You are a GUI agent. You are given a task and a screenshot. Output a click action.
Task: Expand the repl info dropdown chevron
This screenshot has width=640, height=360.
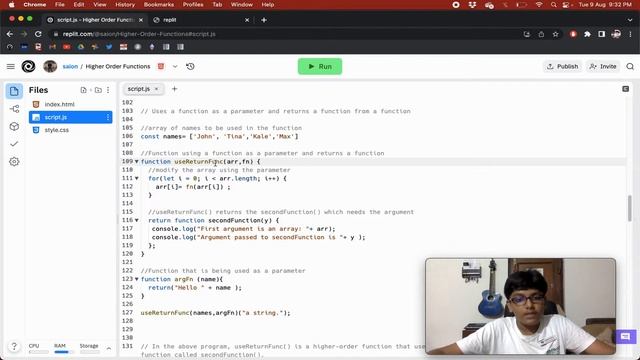pos(175,67)
